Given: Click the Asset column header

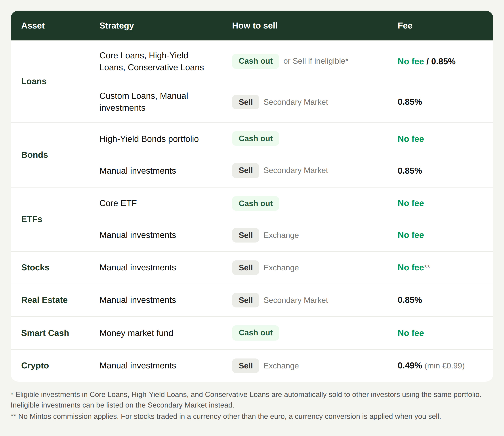Looking at the screenshot, I should click(x=33, y=26).
